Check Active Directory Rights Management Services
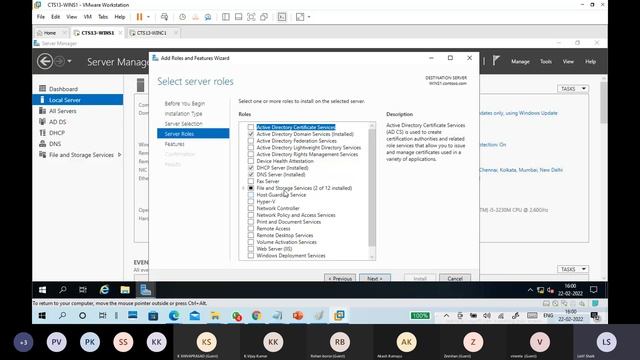This screenshot has width=640, height=360. pos(251,154)
